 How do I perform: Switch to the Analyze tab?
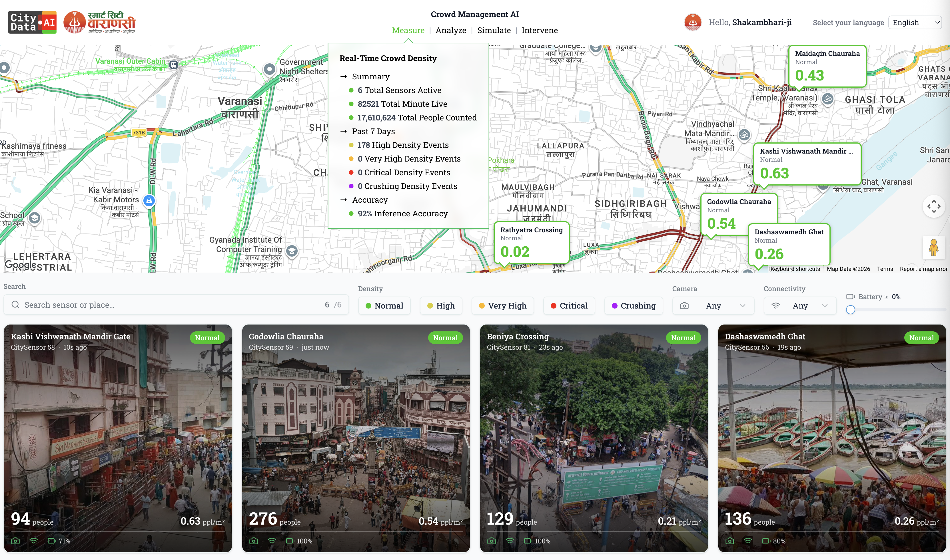(x=451, y=30)
